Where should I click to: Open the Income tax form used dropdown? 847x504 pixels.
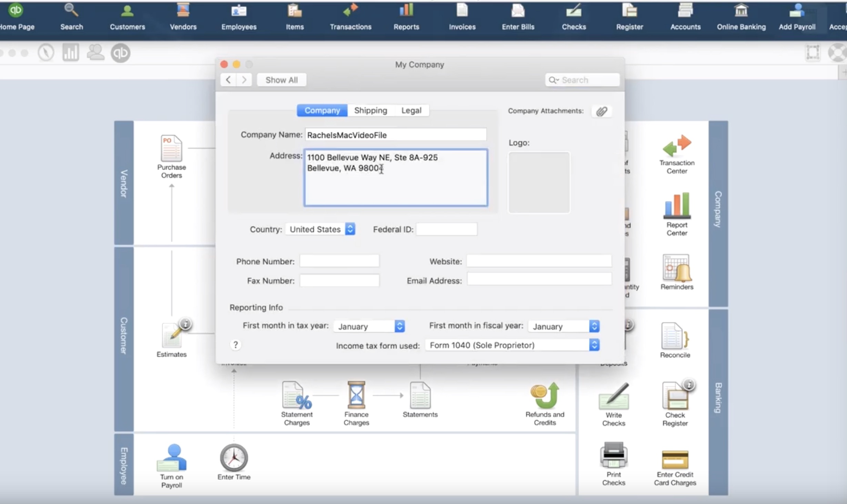click(x=512, y=345)
